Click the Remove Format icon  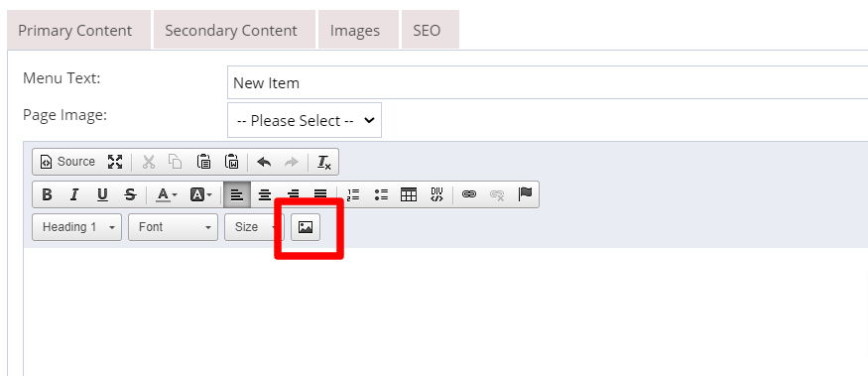click(x=323, y=162)
